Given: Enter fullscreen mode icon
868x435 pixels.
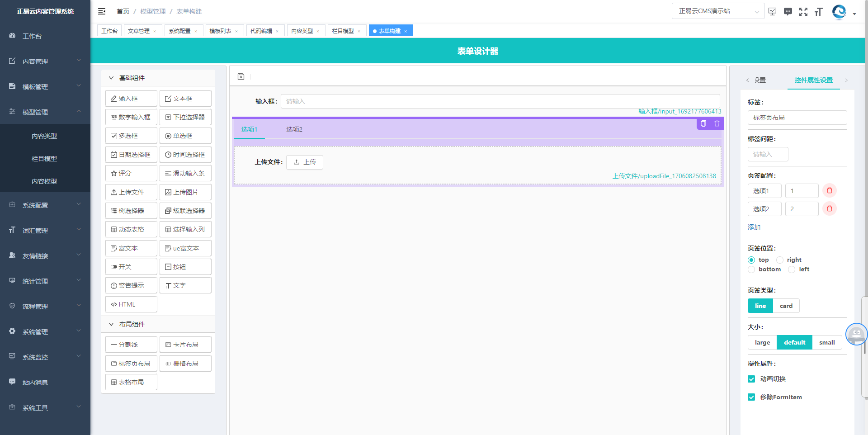Looking at the screenshot, I should click(x=803, y=12).
